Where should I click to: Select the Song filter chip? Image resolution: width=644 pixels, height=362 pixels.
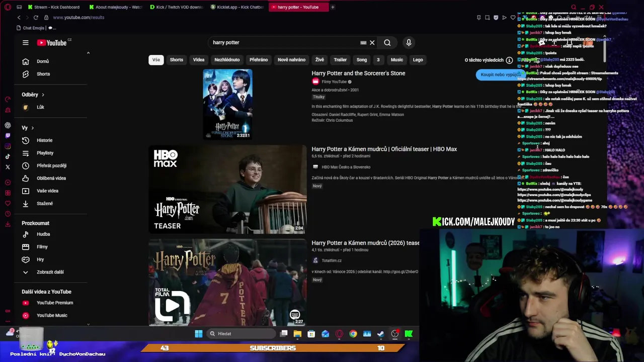click(362, 60)
